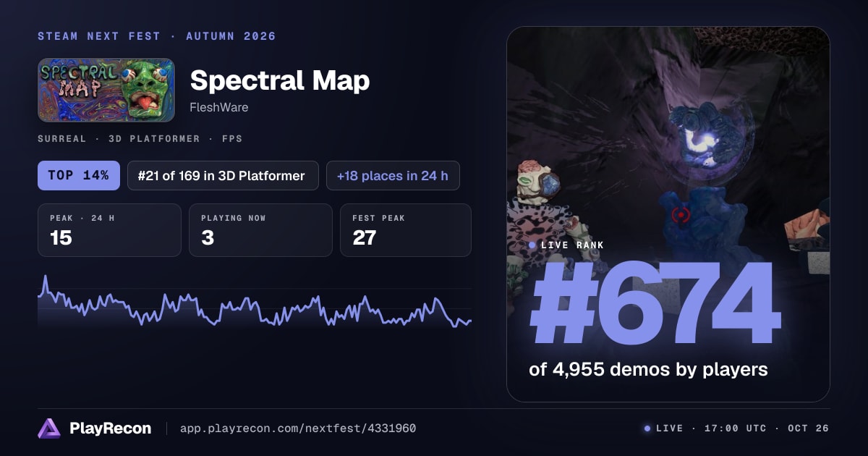Image resolution: width=868 pixels, height=456 pixels.
Task: Click the FPS tag text
Action: [231, 138]
